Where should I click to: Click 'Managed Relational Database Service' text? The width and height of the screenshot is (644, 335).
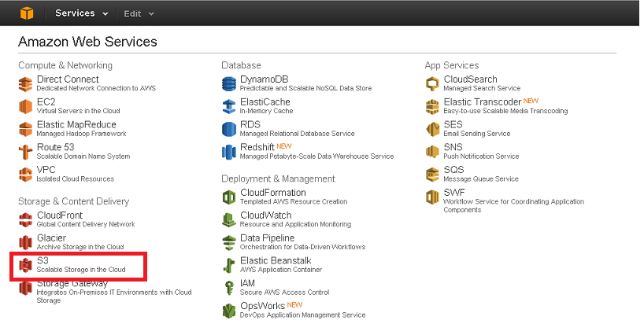[x=297, y=133]
